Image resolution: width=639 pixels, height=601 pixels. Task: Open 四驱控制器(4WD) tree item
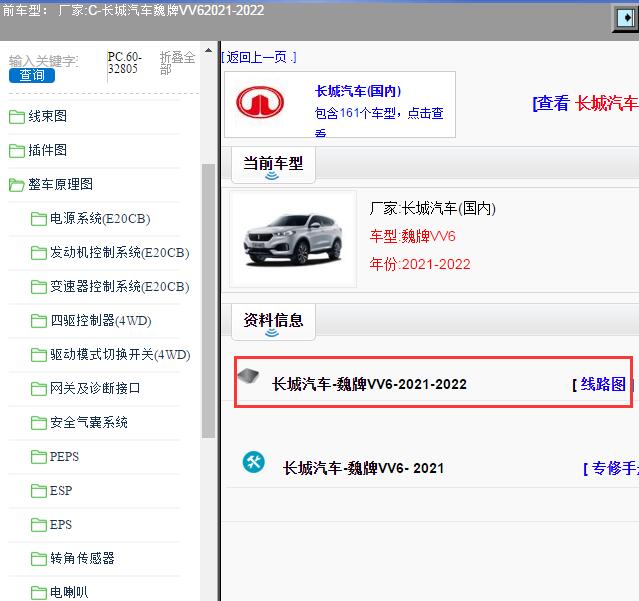(x=101, y=321)
